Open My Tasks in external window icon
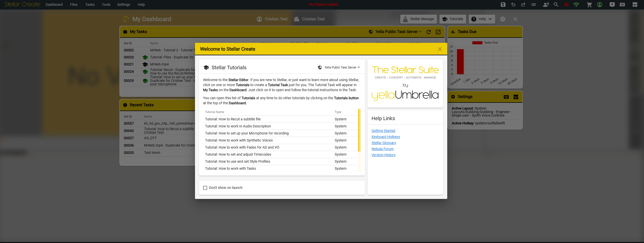Image resolution: width=644 pixels, height=243 pixels. pos(438,32)
